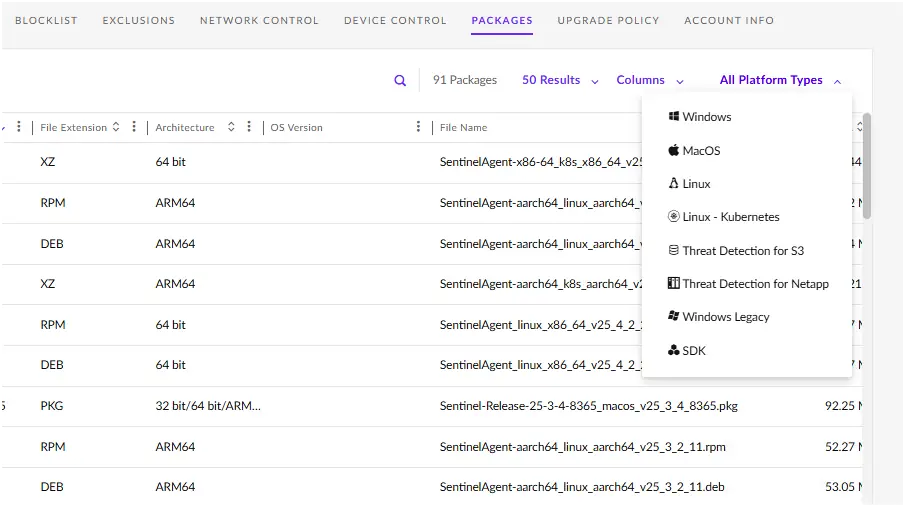
Task: Switch to Network Control tab
Action: (259, 20)
